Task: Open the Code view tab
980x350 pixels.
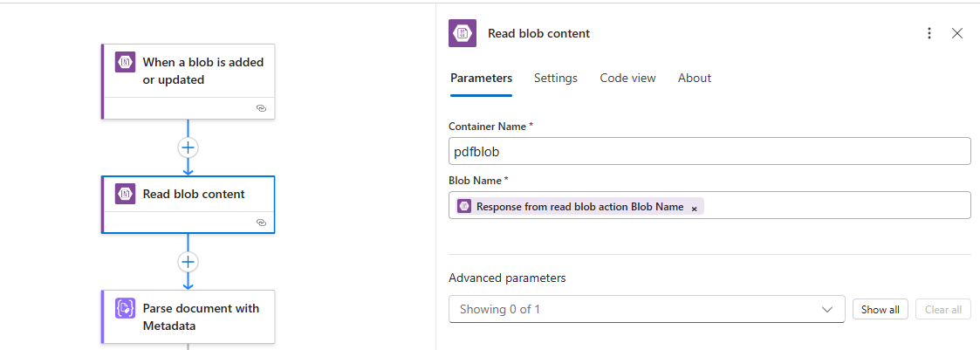Action: [627, 78]
